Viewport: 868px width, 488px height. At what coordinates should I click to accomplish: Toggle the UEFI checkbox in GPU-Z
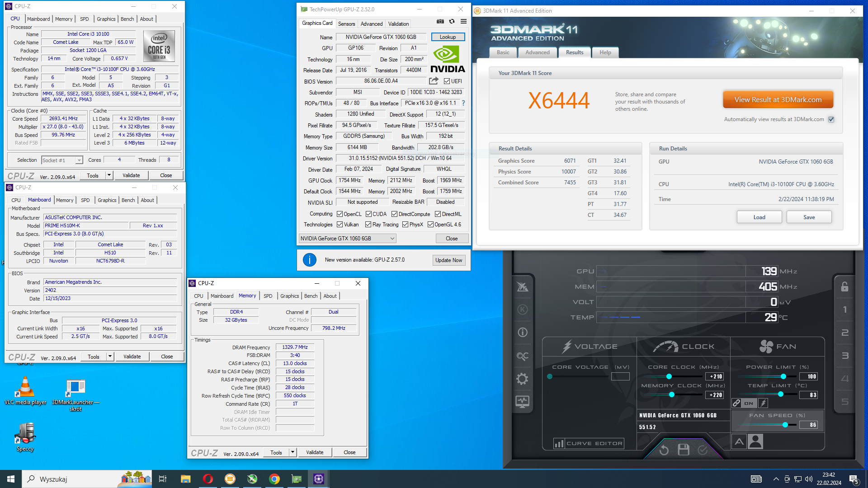pyautogui.click(x=447, y=81)
